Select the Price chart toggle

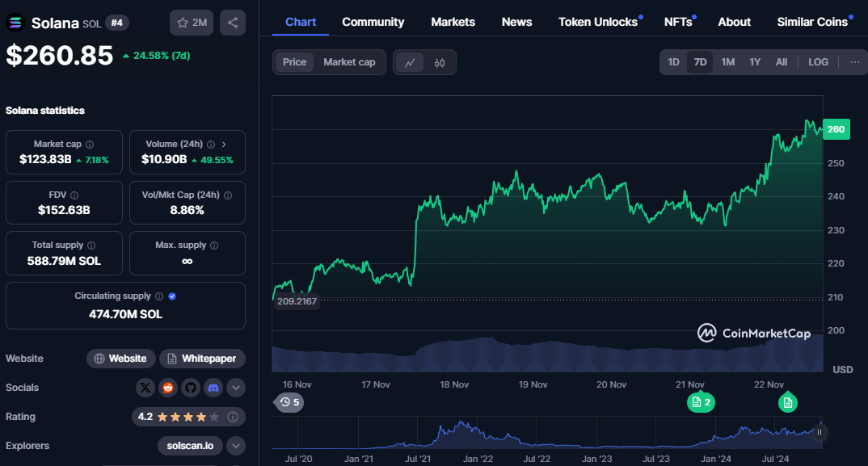click(x=294, y=62)
